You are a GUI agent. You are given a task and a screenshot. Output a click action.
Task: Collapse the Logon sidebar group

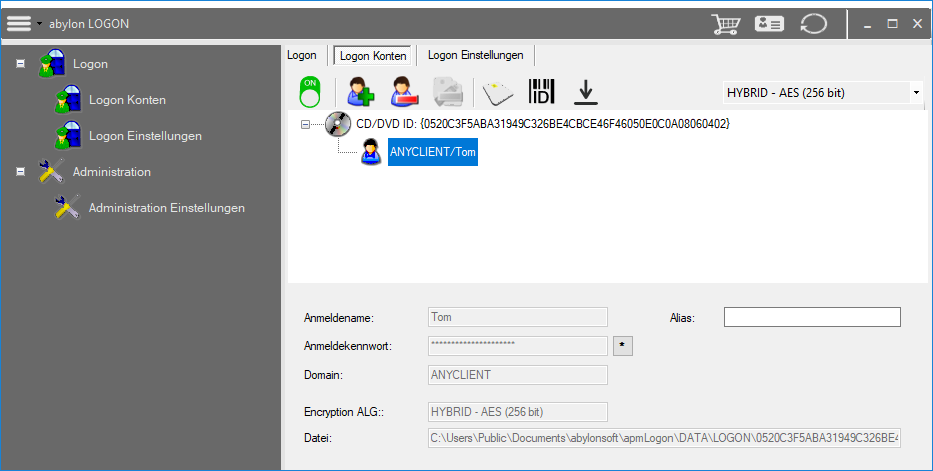[20, 64]
